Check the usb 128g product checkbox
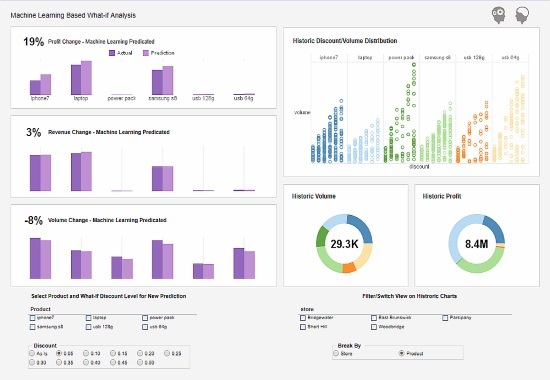This screenshot has height=380, width=550. pos(89,327)
